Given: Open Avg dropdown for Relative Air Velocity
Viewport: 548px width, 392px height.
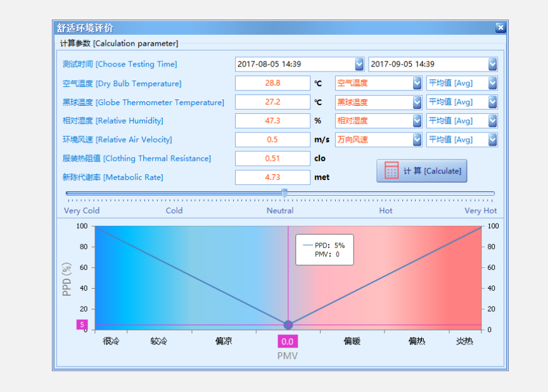Looking at the screenshot, I should (492, 139).
